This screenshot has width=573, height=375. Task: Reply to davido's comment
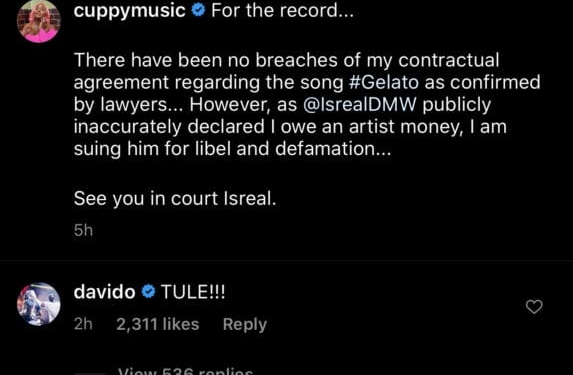[245, 325]
